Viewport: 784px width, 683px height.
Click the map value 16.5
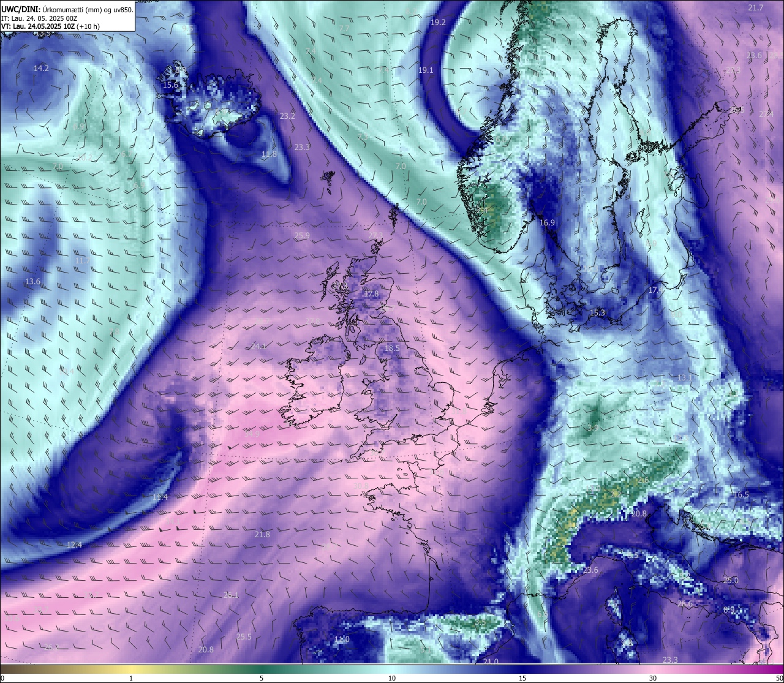click(x=741, y=495)
